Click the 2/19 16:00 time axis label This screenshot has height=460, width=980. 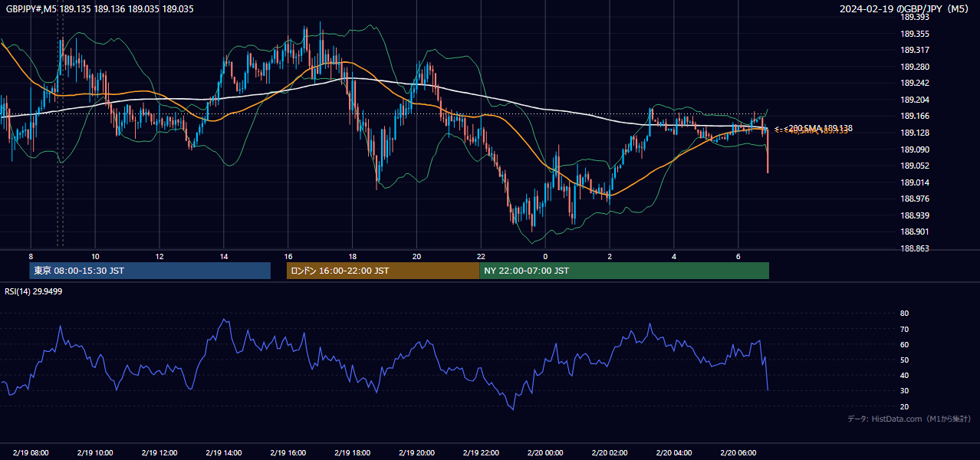pyautogui.click(x=288, y=453)
